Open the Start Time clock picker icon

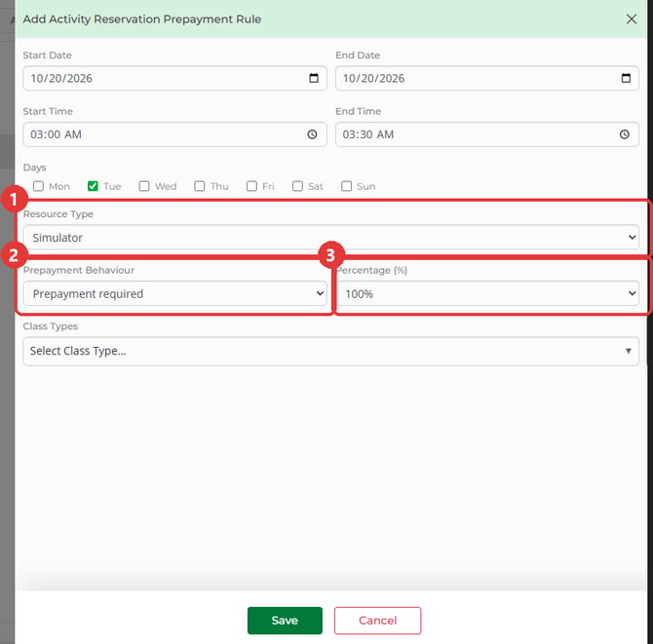(x=312, y=134)
